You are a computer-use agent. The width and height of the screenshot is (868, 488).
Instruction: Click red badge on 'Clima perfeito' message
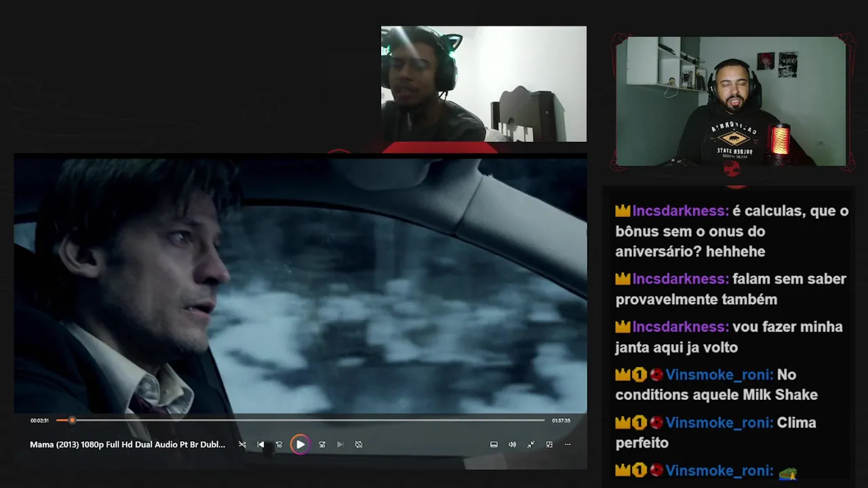coord(656,423)
